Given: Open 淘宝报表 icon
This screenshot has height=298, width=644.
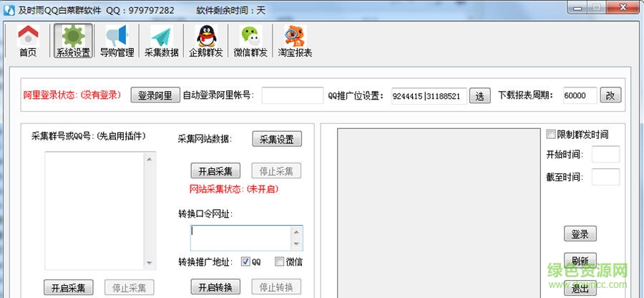Looking at the screenshot, I should (295, 41).
